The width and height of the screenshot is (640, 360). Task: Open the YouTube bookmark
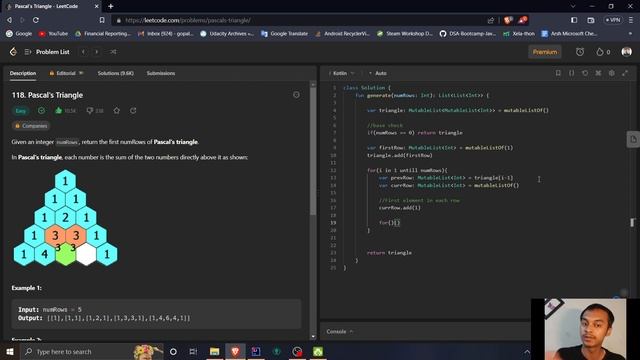click(x=53, y=33)
